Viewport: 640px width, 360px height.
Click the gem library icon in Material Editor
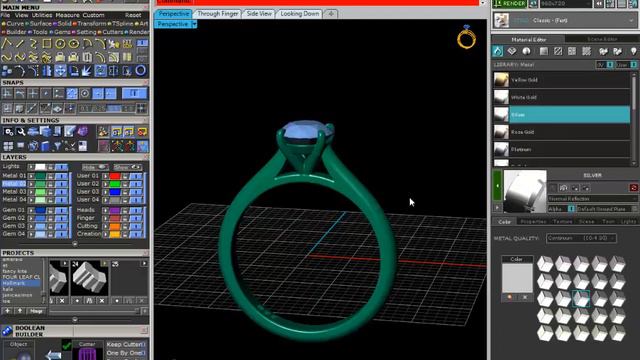coord(512,51)
